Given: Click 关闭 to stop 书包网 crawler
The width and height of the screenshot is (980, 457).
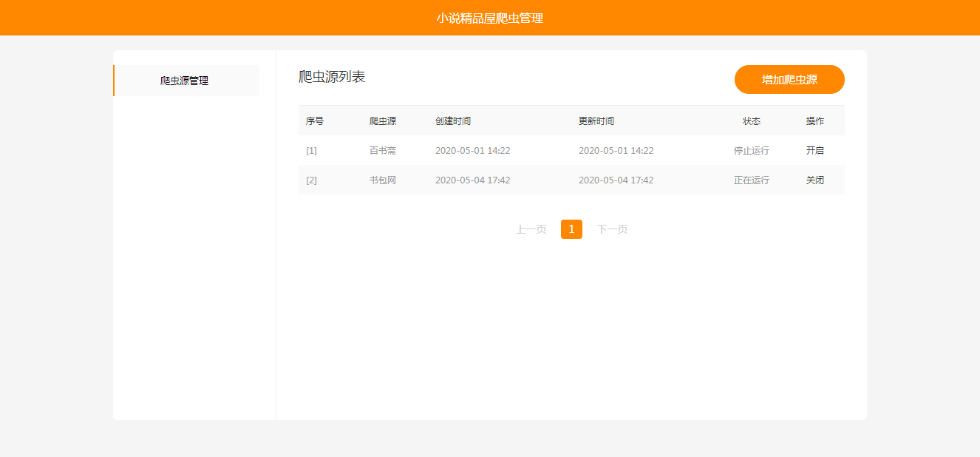Looking at the screenshot, I should click(815, 180).
